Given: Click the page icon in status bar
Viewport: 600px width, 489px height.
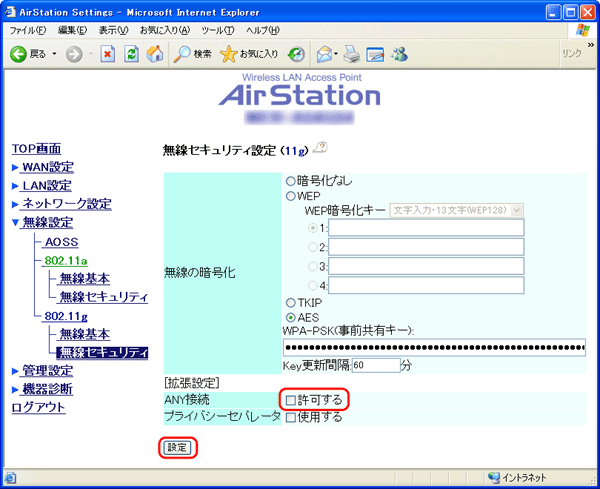Looking at the screenshot, I should tap(10, 478).
